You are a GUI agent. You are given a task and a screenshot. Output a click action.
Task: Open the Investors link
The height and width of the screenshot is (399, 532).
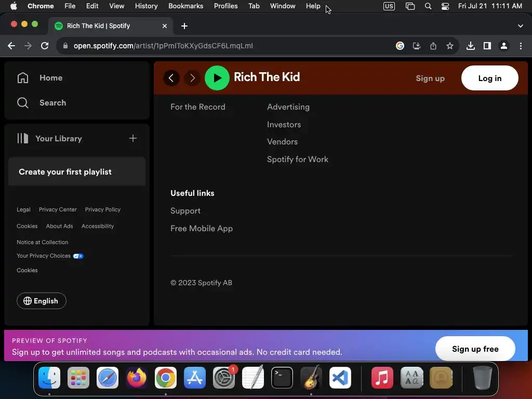(284, 125)
